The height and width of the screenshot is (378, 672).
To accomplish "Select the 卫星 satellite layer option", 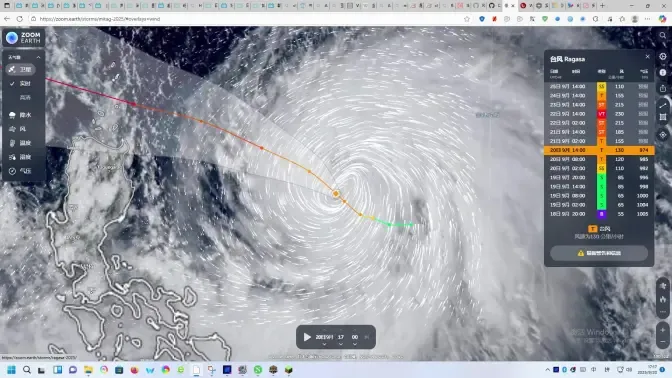I will click(21, 69).
